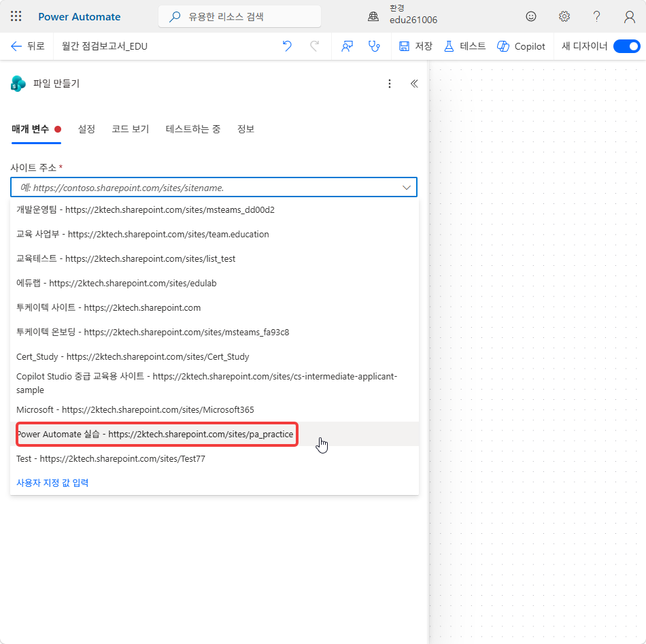646x644 pixels.
Task: Click the Copilot button label
Action: coord(530,46)
